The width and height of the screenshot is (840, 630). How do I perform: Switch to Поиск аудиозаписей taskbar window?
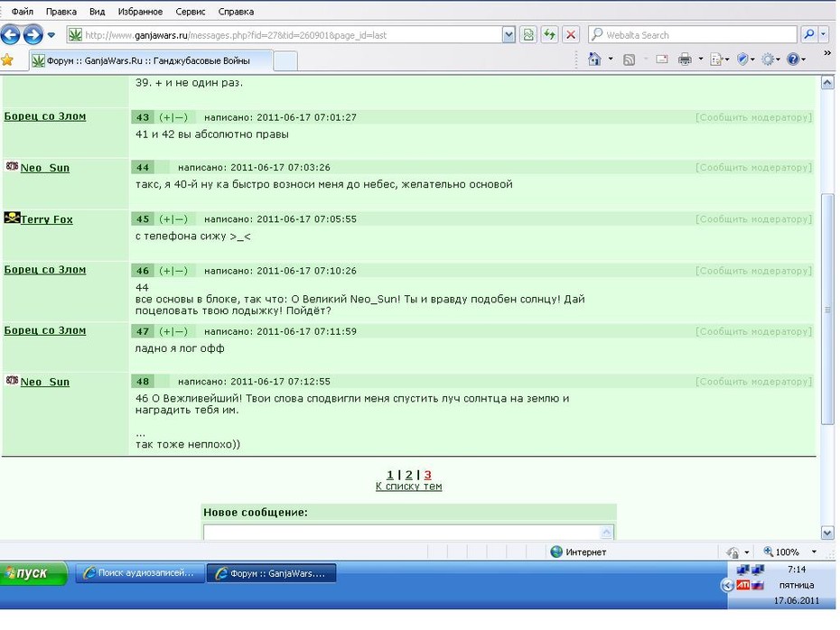[140, 573]
